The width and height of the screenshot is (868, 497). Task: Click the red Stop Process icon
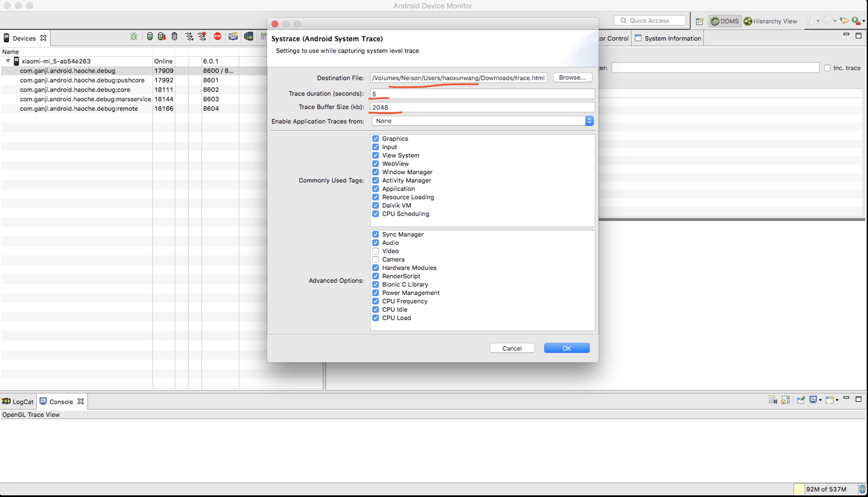click(x=217, y=36)
